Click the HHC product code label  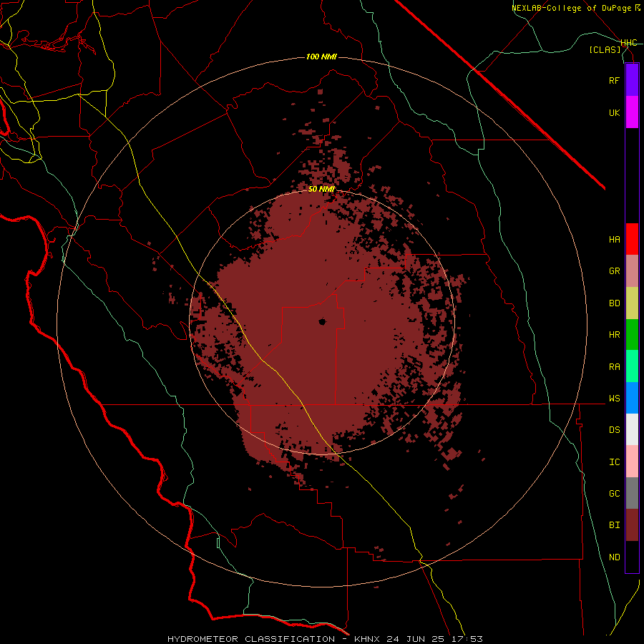[x=629, y=43]
